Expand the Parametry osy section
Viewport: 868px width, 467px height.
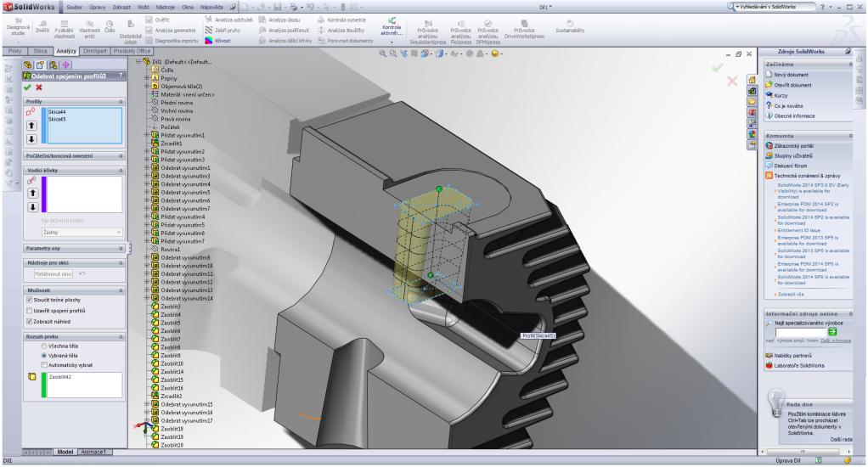click(x=120, y=249)
